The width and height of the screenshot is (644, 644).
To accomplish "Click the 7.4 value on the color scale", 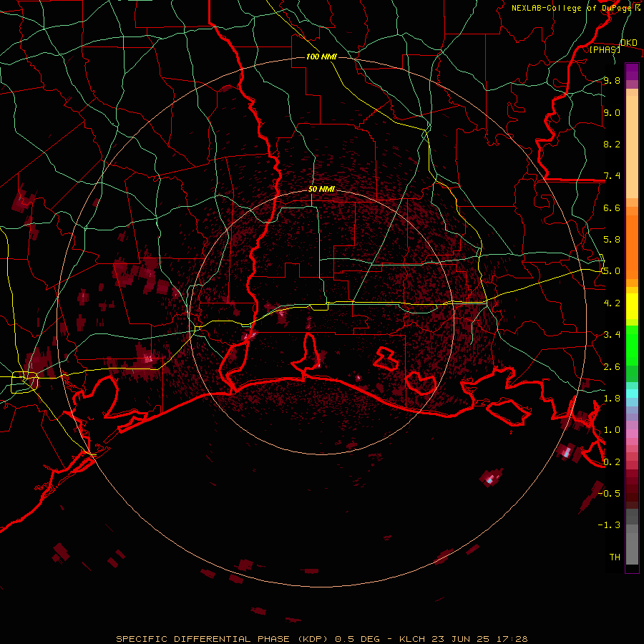I will pos(612,176).
